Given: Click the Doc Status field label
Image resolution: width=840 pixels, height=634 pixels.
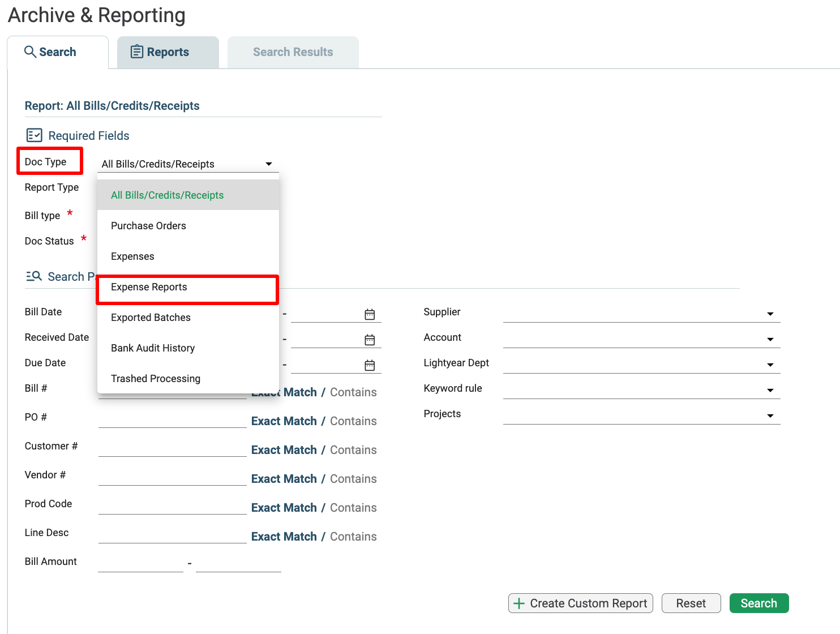Looking at the screenshot, I should tap(49, 241).
